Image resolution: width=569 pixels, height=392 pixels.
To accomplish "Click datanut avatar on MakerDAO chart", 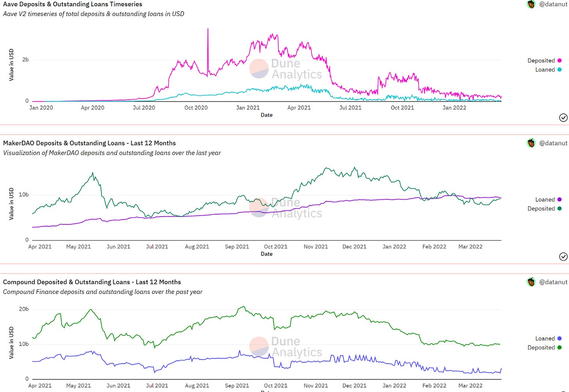I will 531,143.
